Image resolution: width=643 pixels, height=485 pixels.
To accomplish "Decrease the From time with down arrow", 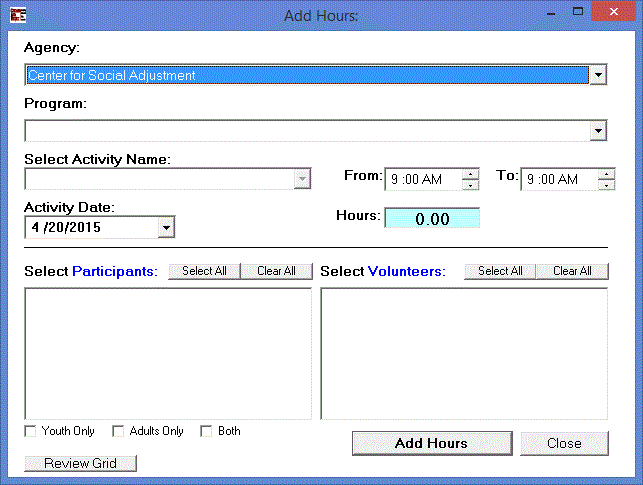I will point(470,185).
